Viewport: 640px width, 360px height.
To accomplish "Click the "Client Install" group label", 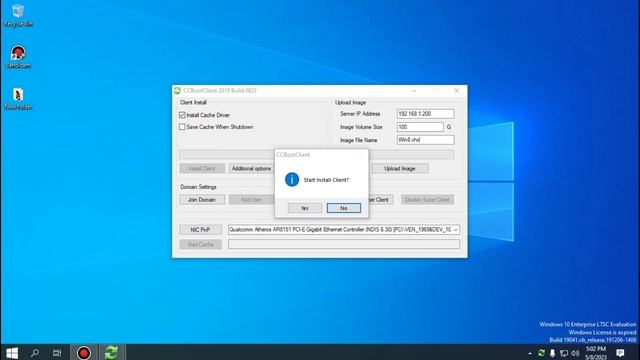I will [x=193, y=102].
